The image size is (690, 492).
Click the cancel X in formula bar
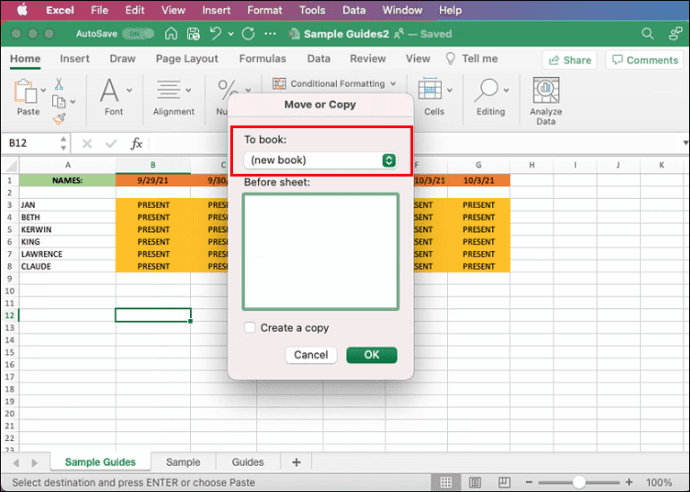[x=87, y=143]
